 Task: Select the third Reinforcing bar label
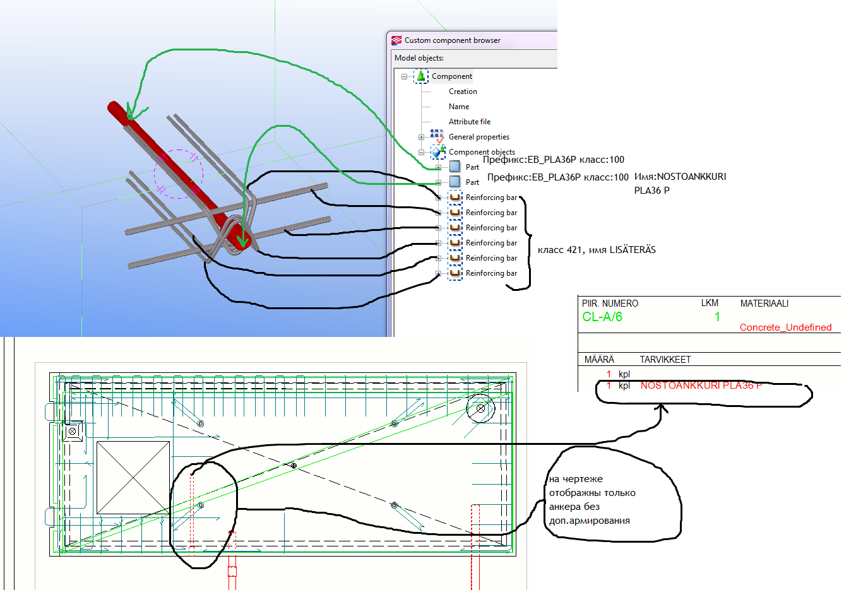tap(491, 228)
